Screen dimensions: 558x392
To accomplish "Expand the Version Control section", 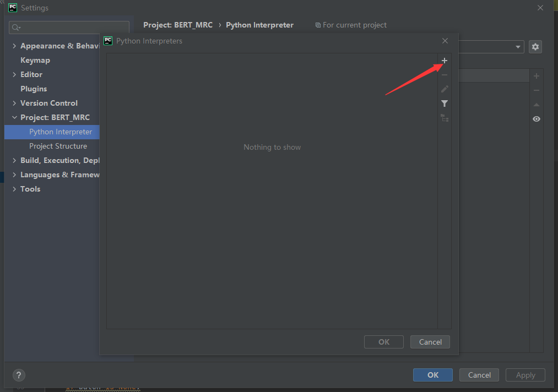I will pos(14,103).
